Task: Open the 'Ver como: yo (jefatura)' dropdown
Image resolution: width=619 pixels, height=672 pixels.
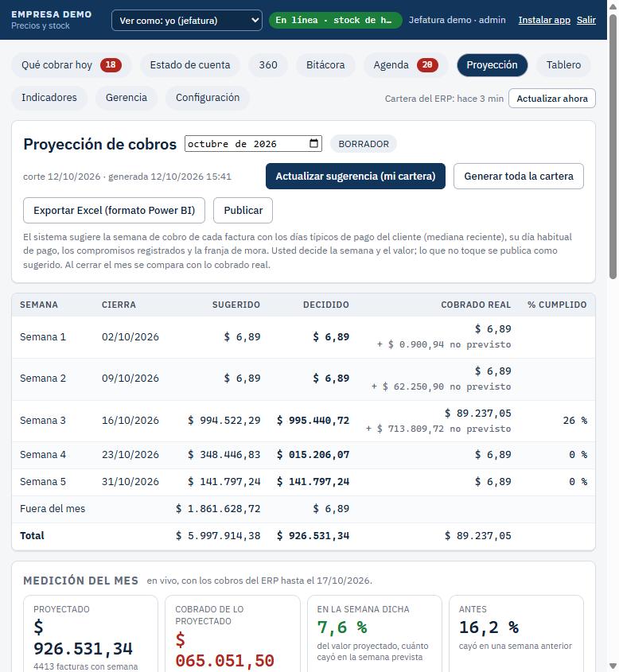Action: pos(187,20)
